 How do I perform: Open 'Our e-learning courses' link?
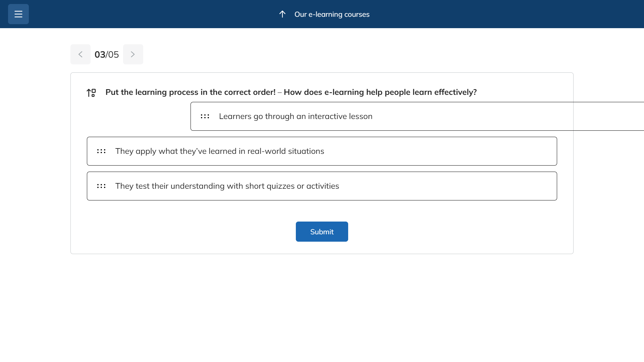pos(332,14)
